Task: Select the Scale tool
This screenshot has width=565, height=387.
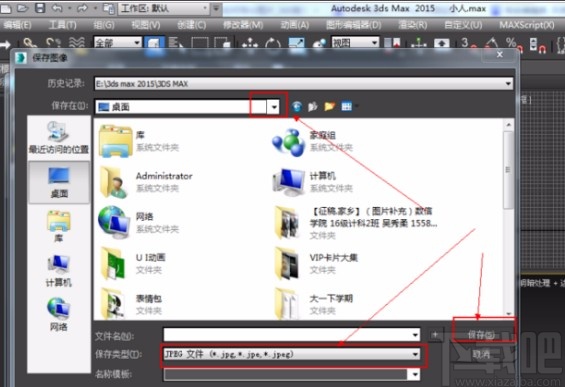Action: 296,44
